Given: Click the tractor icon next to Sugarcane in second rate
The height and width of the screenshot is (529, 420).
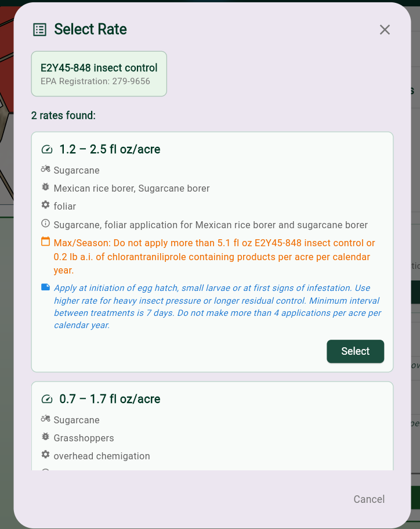Looking at the screenshot, I should pos(46,419).
